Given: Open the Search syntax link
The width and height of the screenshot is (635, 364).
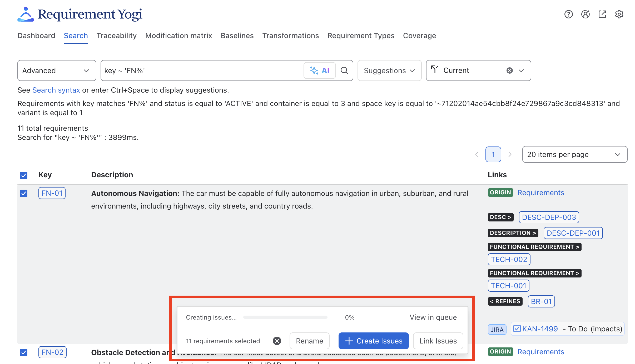Looking at the screenshot, I should pyautogui.click(x=56, y=90).
